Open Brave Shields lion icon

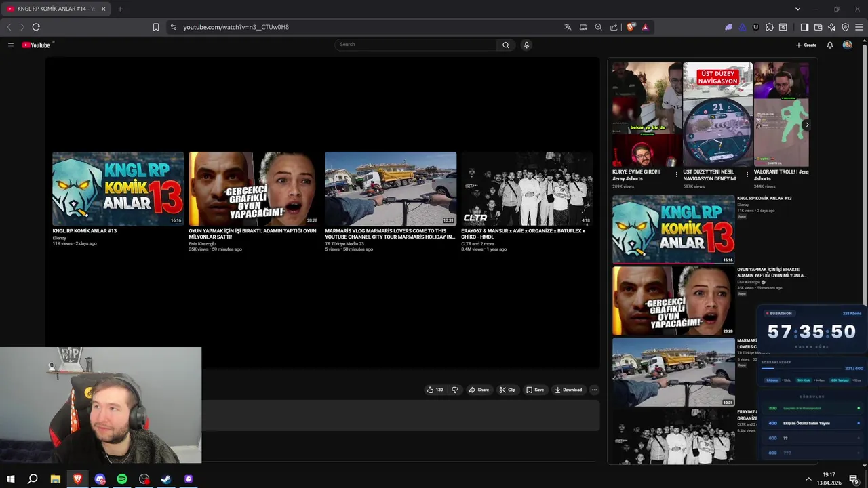pyautogui.click(x=631, y=27)
